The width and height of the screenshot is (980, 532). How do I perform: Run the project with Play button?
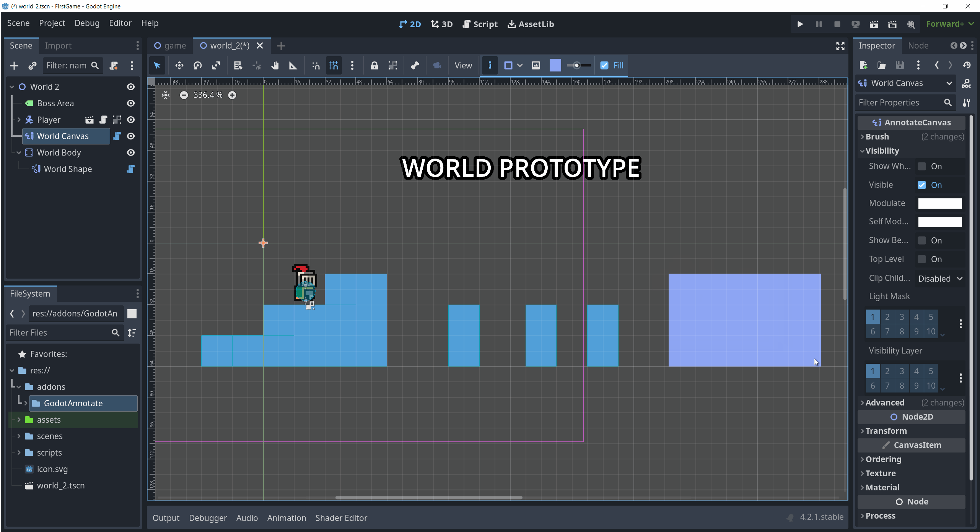pyautogui.click(x=800, y=24)
